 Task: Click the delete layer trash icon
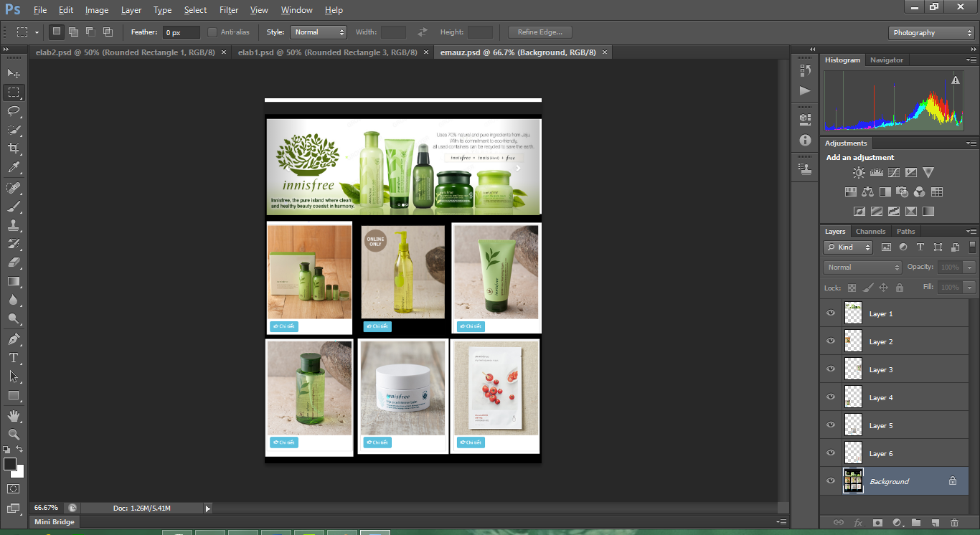tap(954, 523)
